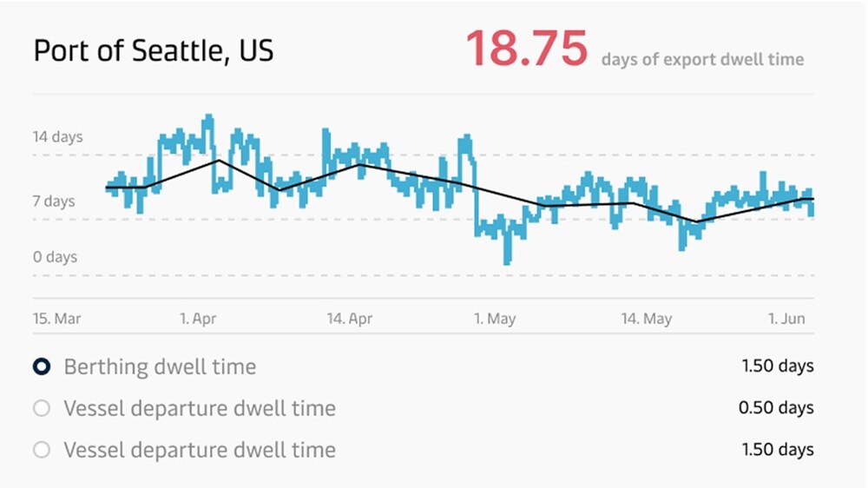Click the Port of Seattle, US title
The width and height of the screenshot is (868, 488).
154,50
